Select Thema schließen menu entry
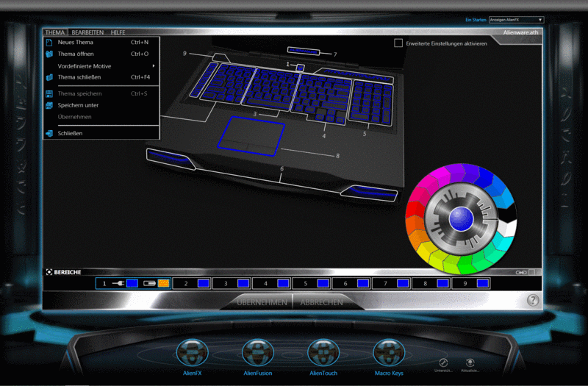Screen dimensions: 588x386 point(101,77)
